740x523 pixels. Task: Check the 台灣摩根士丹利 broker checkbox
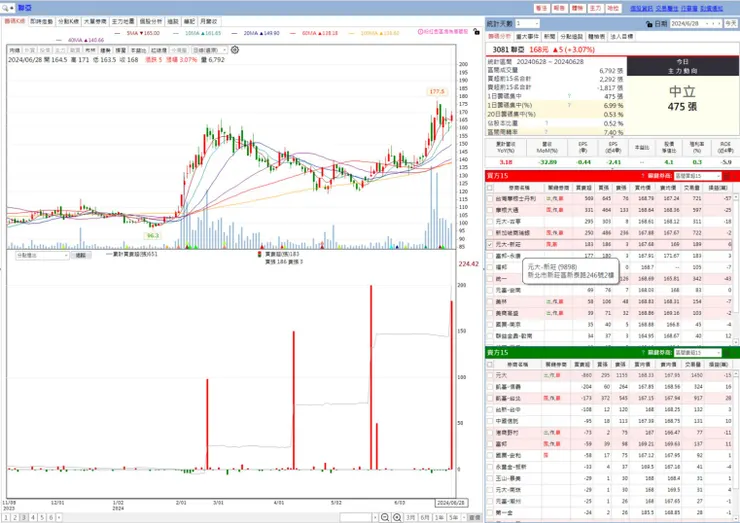click(x=490, y=199)
